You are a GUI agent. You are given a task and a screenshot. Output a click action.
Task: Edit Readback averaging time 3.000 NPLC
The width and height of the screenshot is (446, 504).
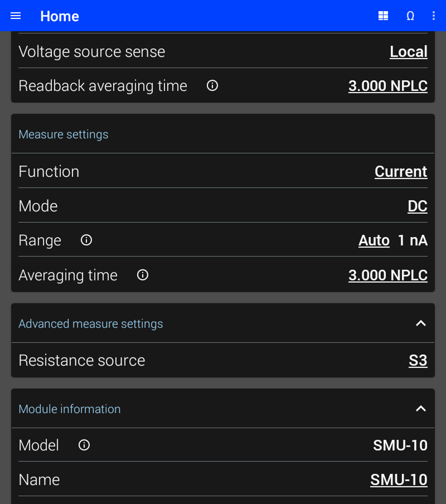[x=388, y=86]
